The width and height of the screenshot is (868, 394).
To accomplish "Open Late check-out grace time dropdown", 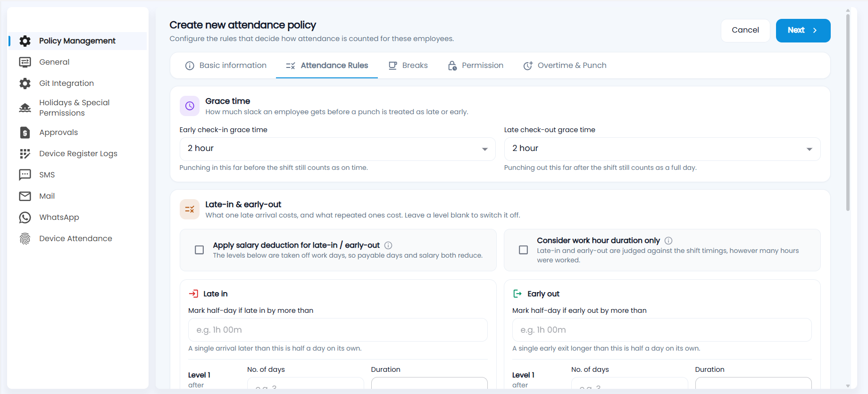I will point(662,149).
